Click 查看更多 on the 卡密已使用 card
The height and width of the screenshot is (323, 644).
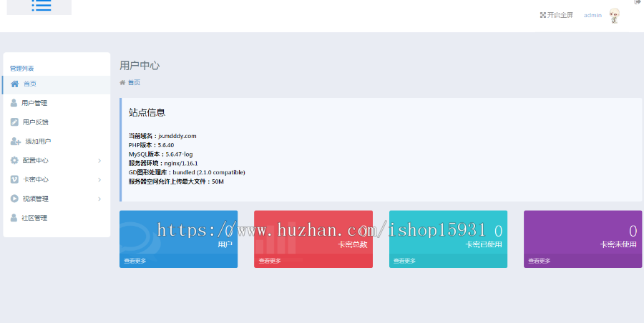click(404, 261)
